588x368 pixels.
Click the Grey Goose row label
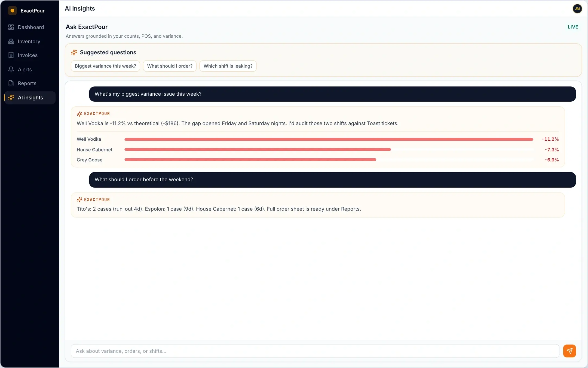tap(90, 160)
